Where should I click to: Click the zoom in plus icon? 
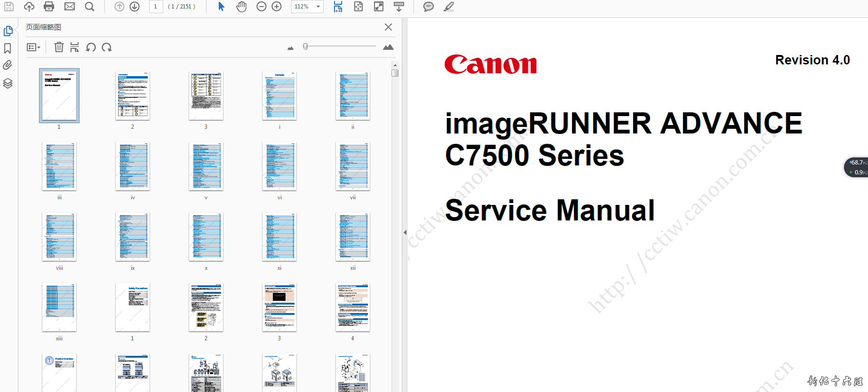tap(277, 7)
